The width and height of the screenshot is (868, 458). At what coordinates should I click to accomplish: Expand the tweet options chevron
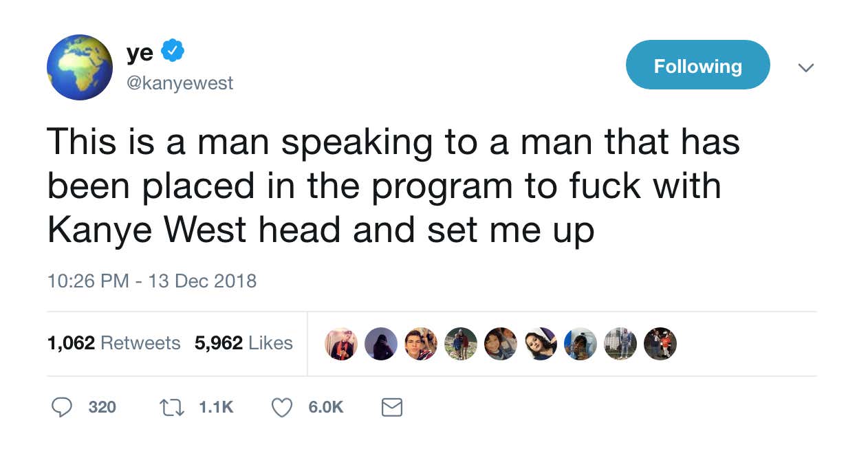pos(805,67)
